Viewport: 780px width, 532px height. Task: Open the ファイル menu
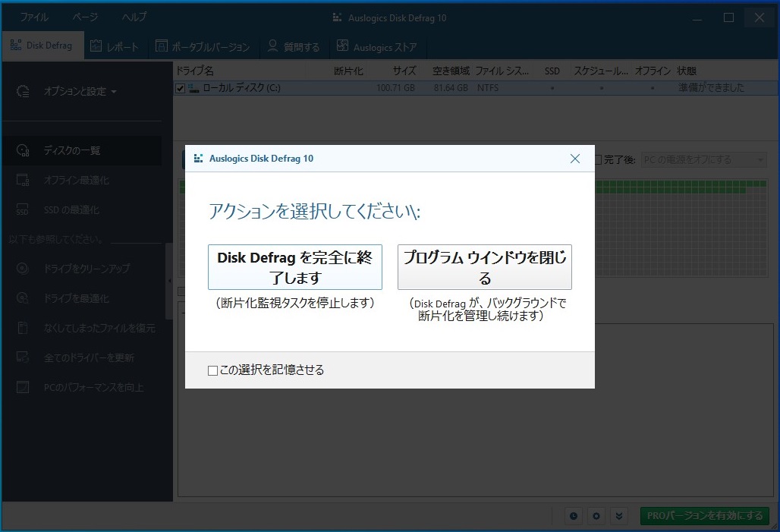tap(34, 17)
